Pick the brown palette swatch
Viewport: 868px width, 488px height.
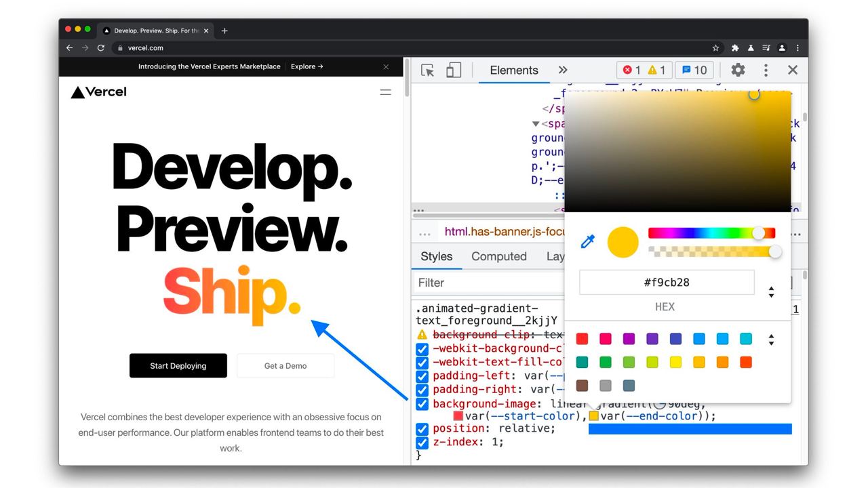[582, 386]
